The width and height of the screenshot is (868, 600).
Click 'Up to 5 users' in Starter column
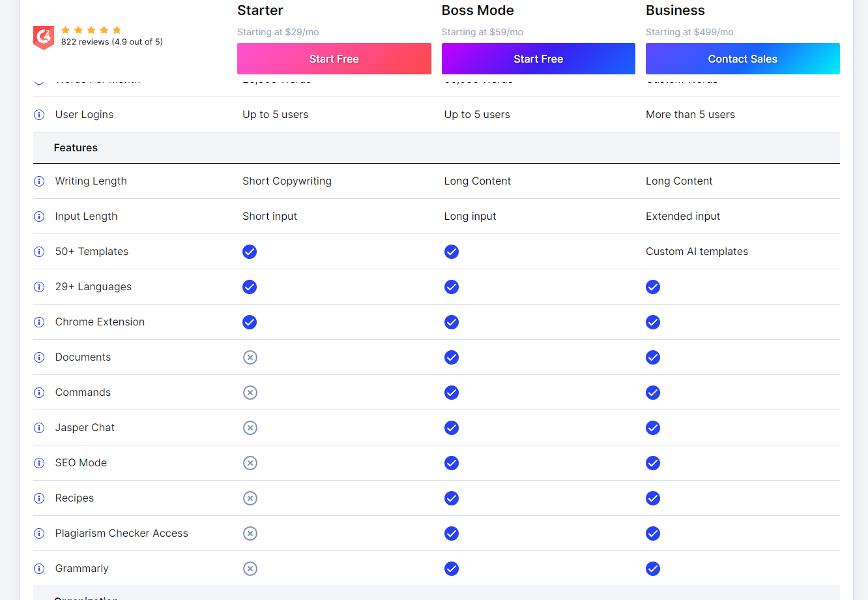pos(275,115)
